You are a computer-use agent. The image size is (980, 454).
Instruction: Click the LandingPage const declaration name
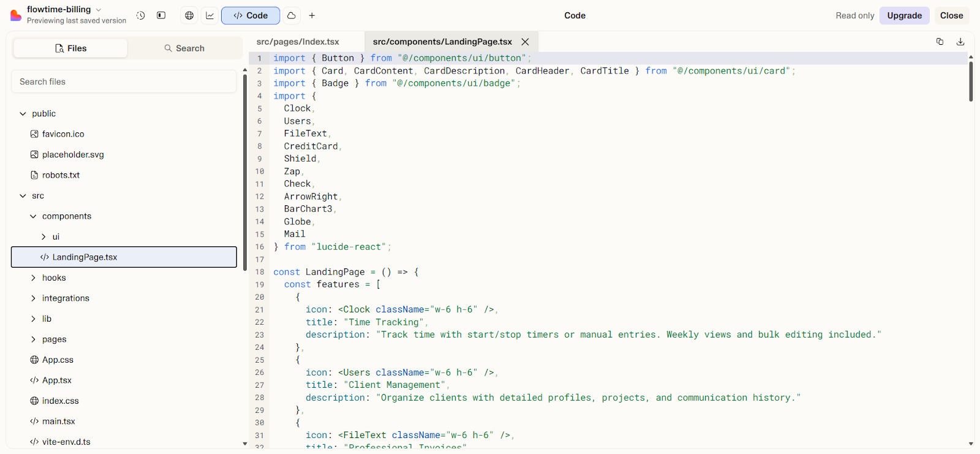tap(335, 272)
